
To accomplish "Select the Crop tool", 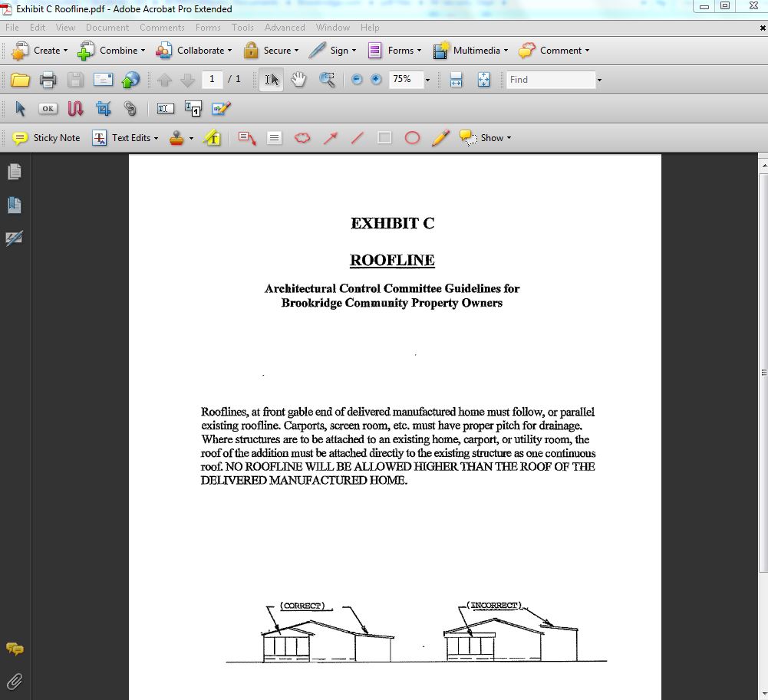I will [103, 108].
